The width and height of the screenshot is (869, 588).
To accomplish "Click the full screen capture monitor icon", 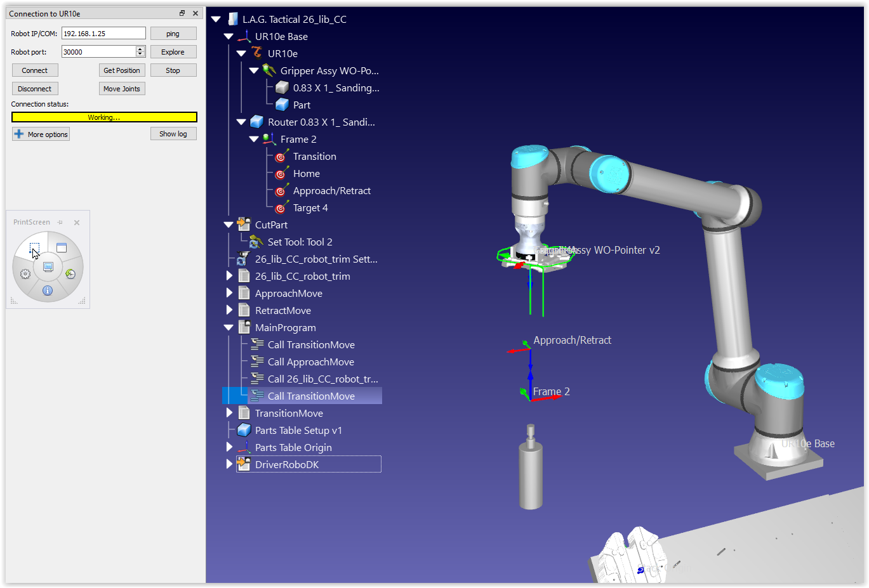I will click(48, 267).
